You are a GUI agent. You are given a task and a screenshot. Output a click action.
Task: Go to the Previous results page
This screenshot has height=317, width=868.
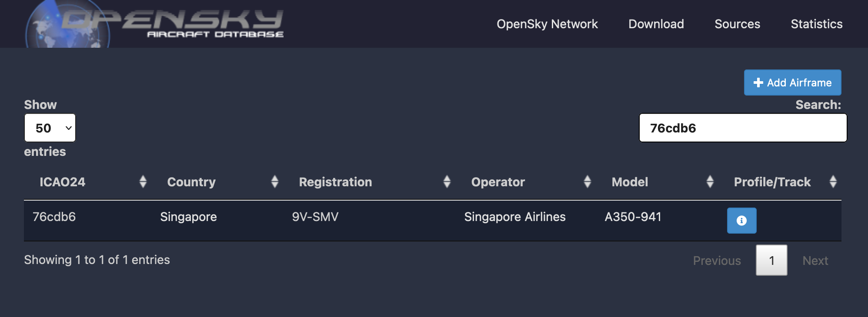click(x=717, y=261)
